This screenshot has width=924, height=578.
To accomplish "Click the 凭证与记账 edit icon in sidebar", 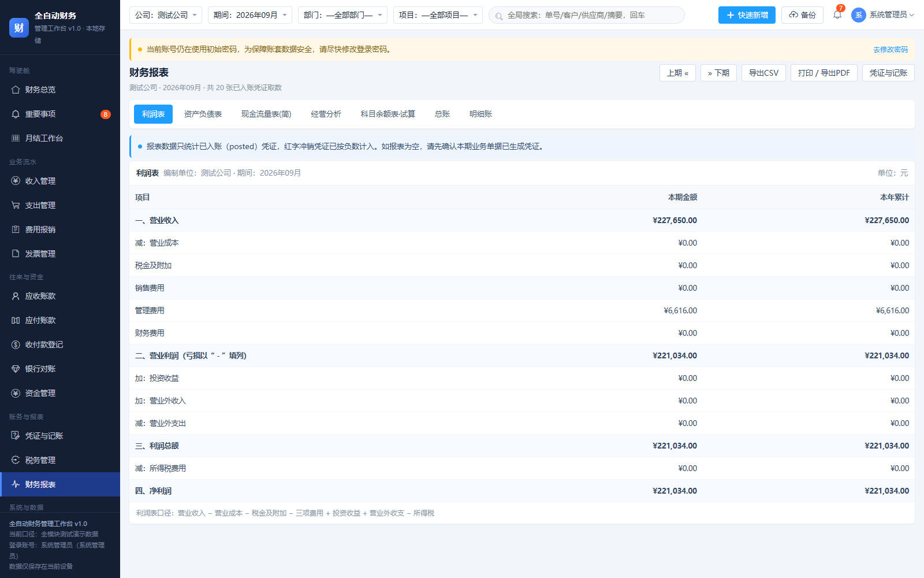I will point(16,436).
